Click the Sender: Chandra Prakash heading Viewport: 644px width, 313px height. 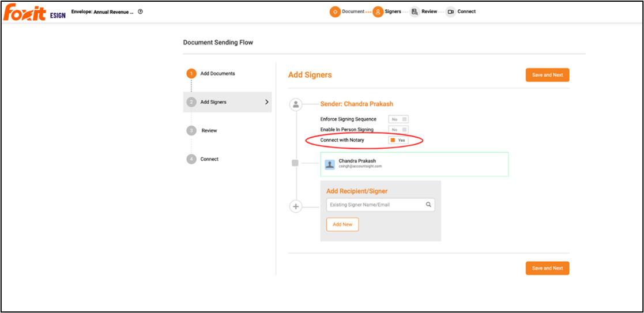pos(357,104)
